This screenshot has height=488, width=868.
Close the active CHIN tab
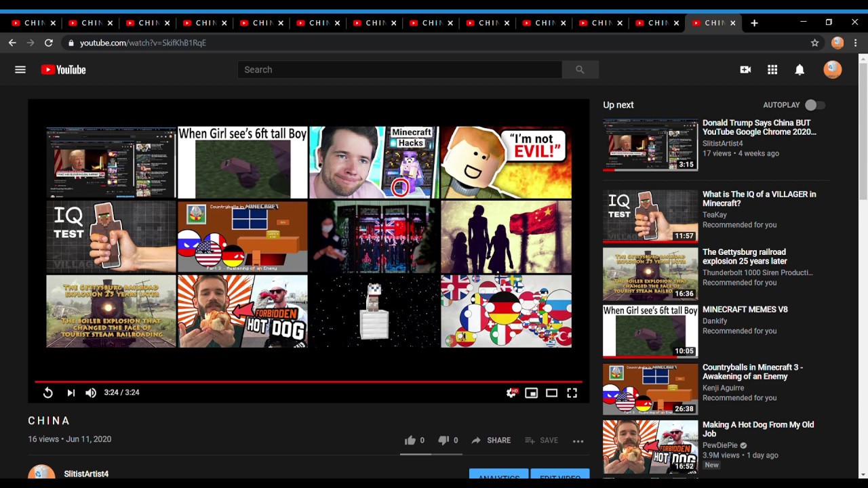click(x=732, y=23)
